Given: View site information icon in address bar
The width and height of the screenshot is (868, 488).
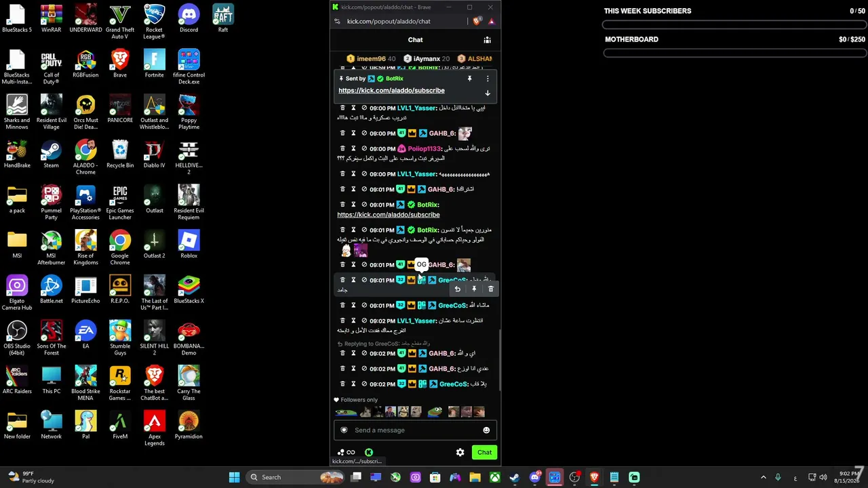Looking at the screenshot, I should pos(337,21).
